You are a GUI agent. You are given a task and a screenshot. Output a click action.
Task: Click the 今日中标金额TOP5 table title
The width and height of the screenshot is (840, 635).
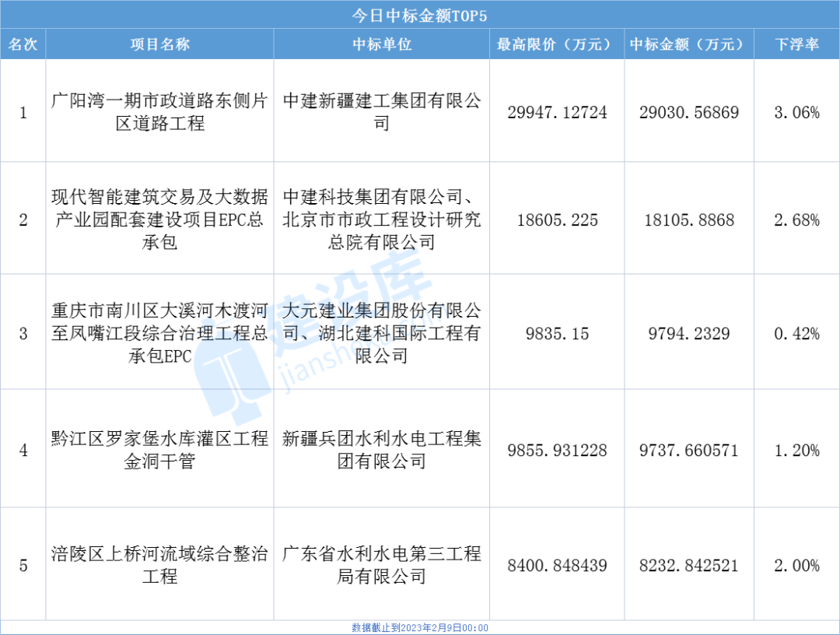(x=420, y=14)
